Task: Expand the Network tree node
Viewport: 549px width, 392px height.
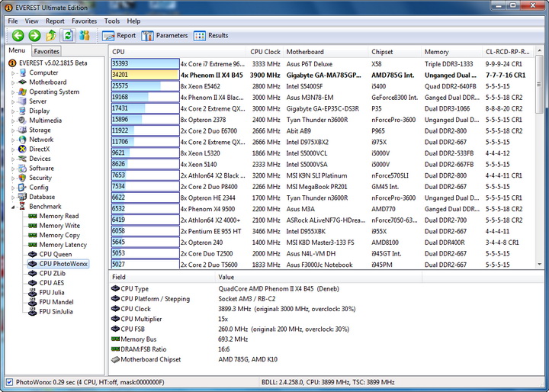Action: [13, 140]
